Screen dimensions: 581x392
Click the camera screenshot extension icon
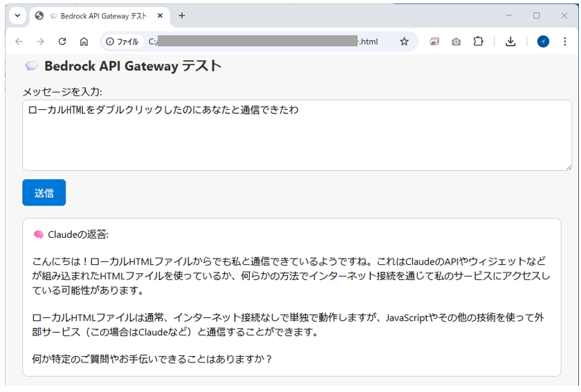click(456, 42)
